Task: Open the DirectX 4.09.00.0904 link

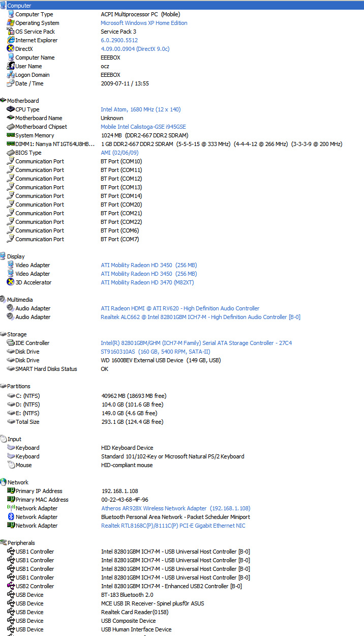Action: tap(135, 49)
